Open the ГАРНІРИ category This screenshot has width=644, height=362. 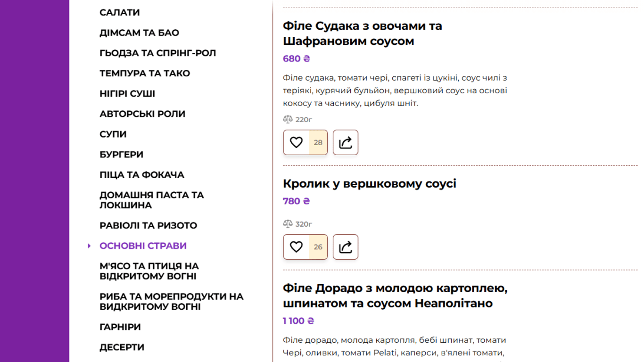pos(120,327)
